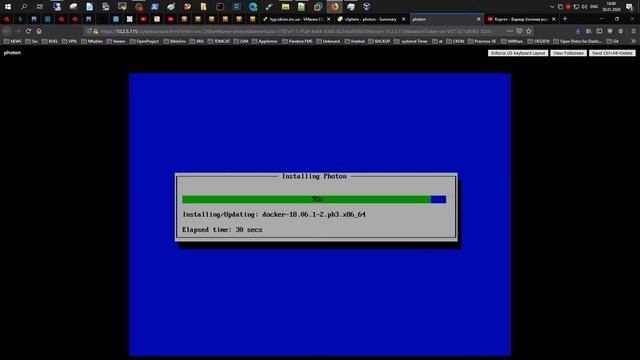Open the tray clock and calendar
This screenshot has width=640, height=360.
(611, 7)
